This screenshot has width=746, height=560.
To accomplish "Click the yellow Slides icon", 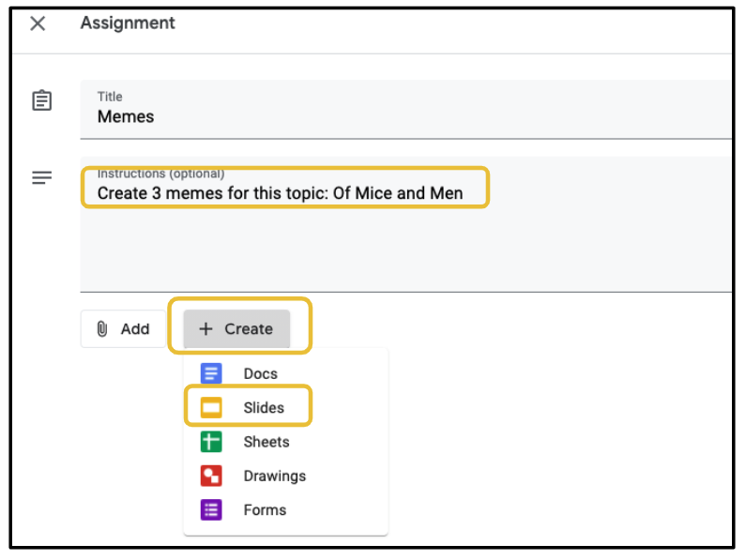I will point(211,408).
